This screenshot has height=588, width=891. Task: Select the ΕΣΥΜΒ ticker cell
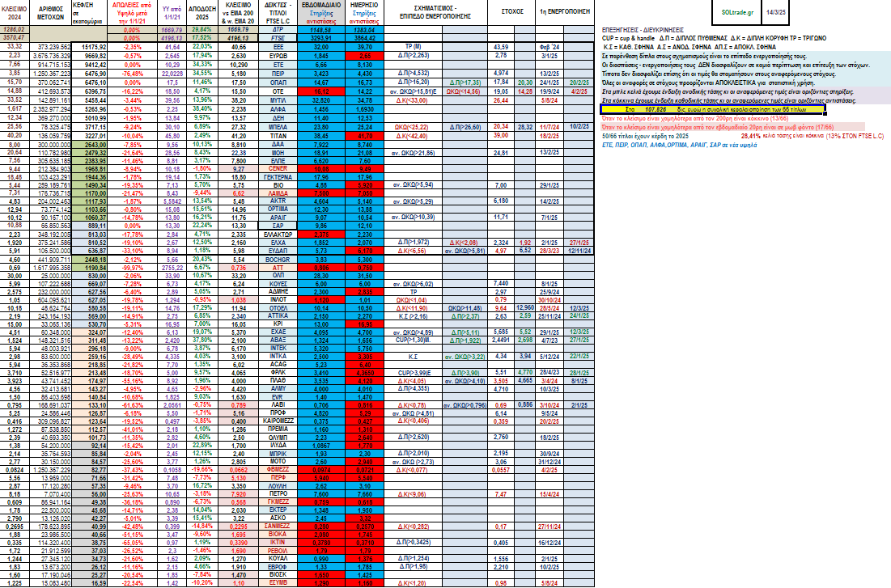278,583
